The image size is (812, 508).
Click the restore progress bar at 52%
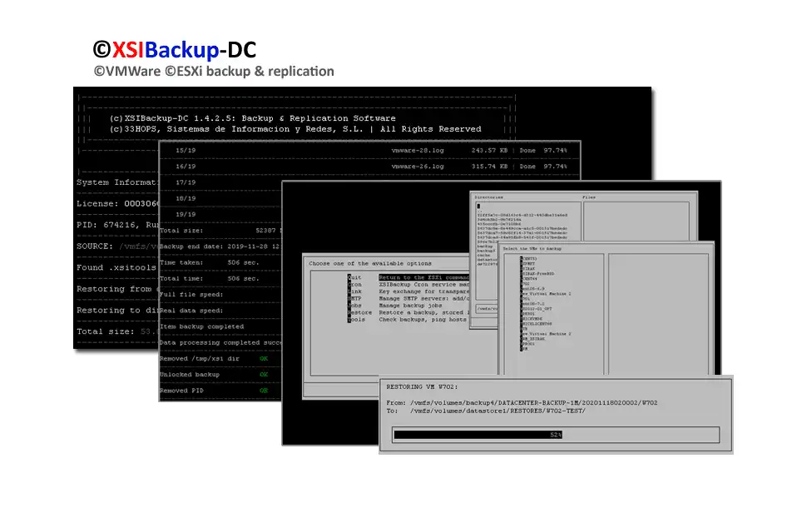[x=556, y=435]
